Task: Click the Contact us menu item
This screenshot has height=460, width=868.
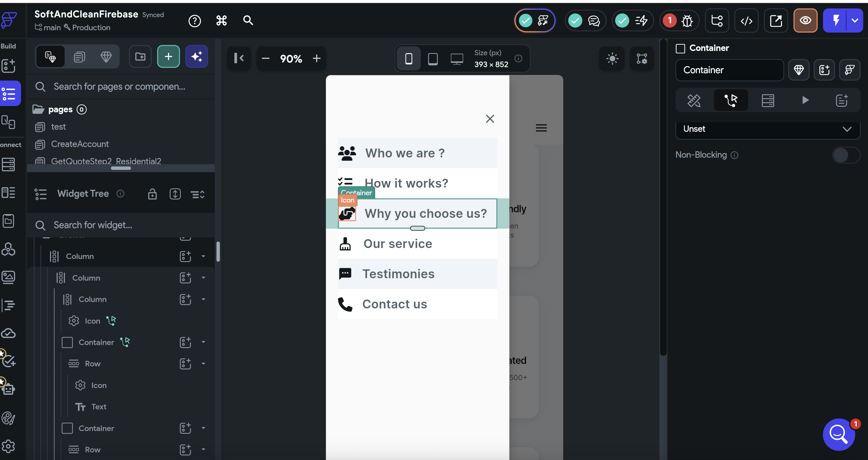Action: (x=394, y=304)
